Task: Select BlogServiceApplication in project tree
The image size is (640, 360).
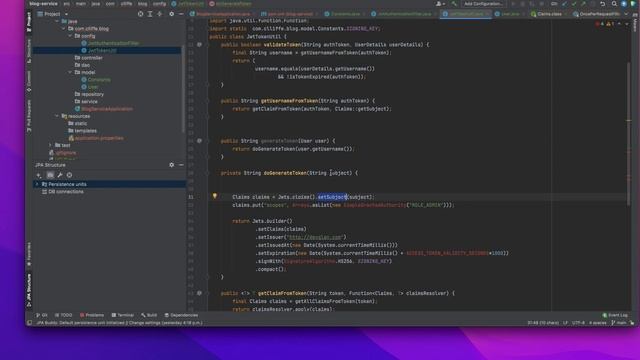Action: [104, 109]
